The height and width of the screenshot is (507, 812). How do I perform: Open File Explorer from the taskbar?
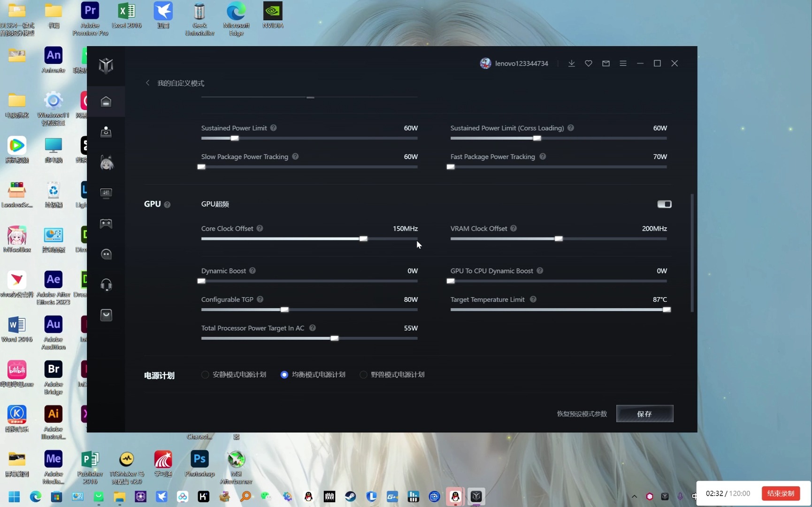coord(119,497)
